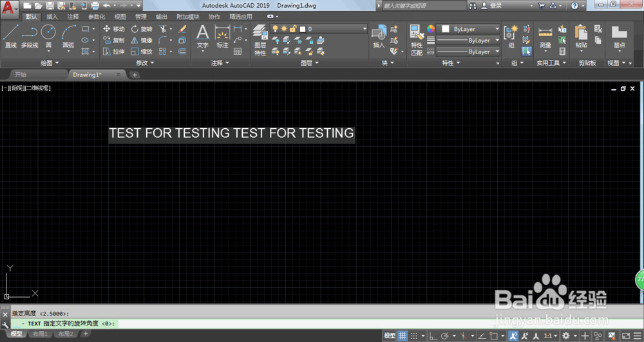Toggle Polar tracking in status bar

click(x=444, y=336)
